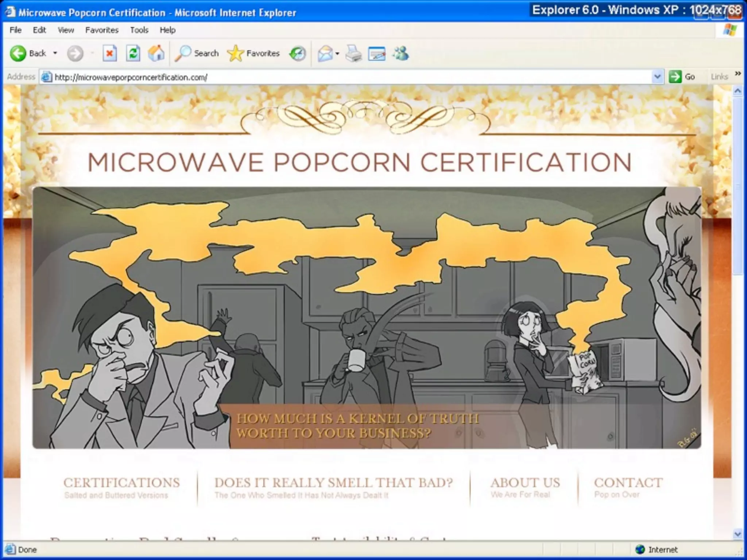Image resolution: width=747 pixels, height=560 pixels.
Task: Expand the Back button history dropdown
Action: click(55, 53)
